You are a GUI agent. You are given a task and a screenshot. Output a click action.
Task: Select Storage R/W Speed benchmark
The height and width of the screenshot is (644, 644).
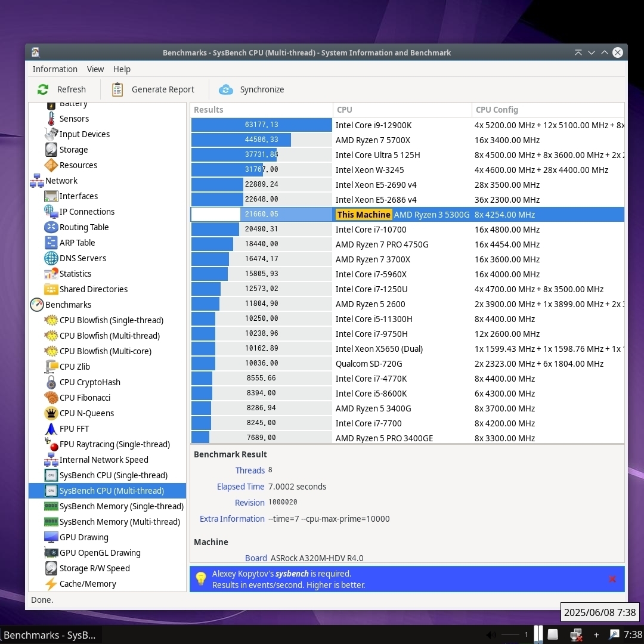[94, 568]
